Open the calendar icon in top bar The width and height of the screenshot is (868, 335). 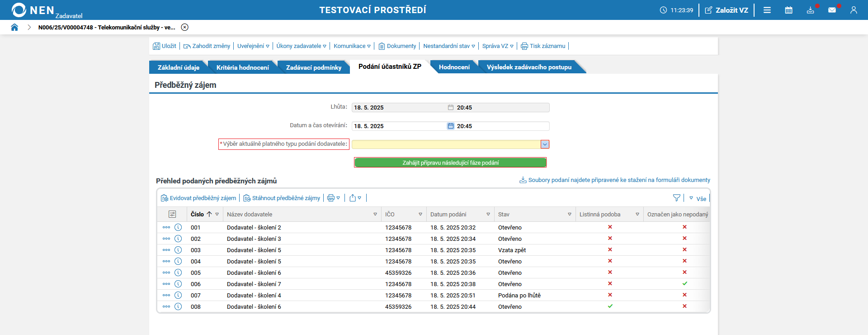coord(788,10)
